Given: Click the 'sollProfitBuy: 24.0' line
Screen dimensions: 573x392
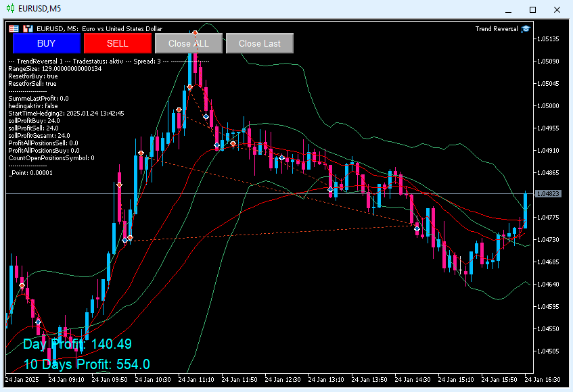Looking at the screenshot, I should pyautogui.click(x=34, y=120).
